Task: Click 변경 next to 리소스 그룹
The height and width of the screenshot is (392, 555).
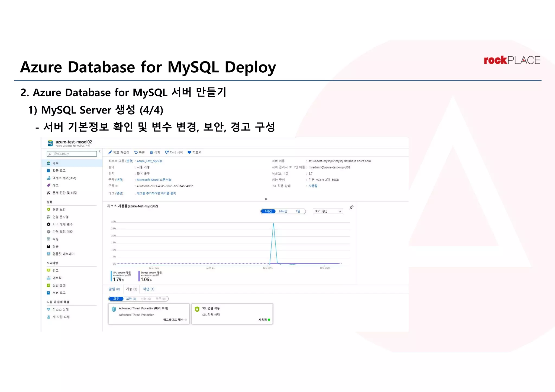Action: pos(130,161)
